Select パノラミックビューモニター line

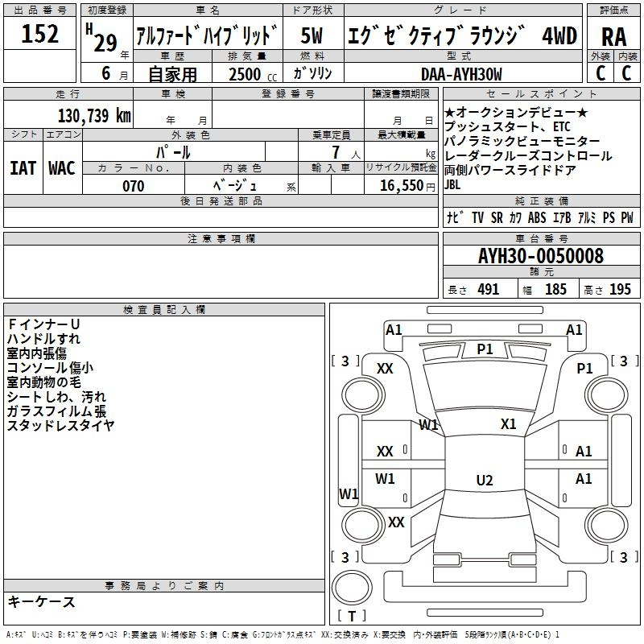(522, 142)
